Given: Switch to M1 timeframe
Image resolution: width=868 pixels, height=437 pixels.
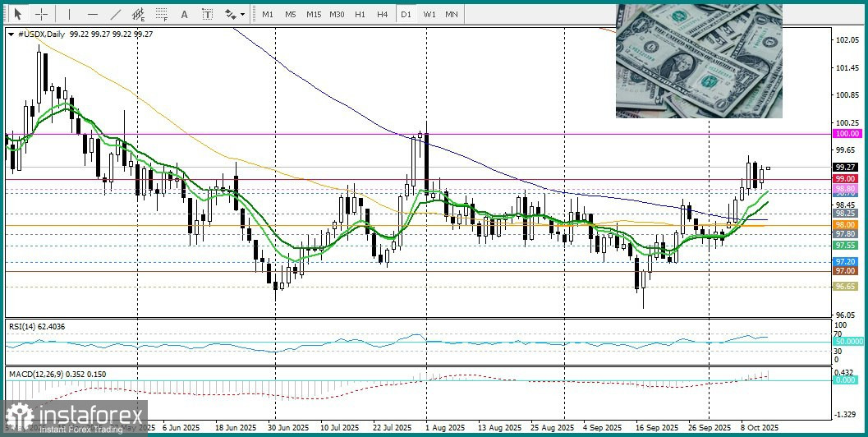Looking at the screenshot, I should [x=268, y=15].
